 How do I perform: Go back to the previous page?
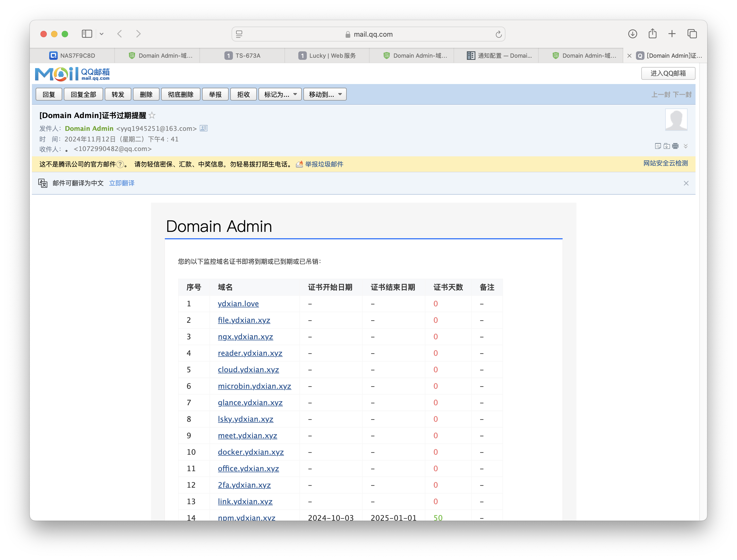tap(120, 34)
